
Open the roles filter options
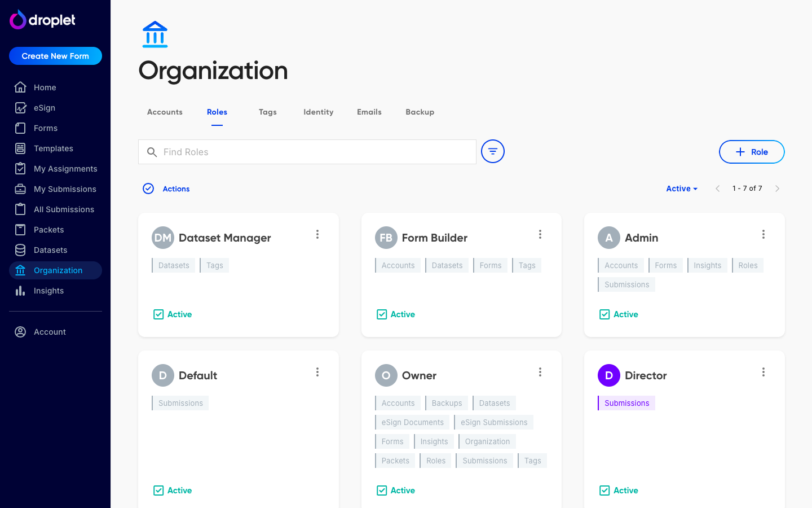click(x=493, y=151)
